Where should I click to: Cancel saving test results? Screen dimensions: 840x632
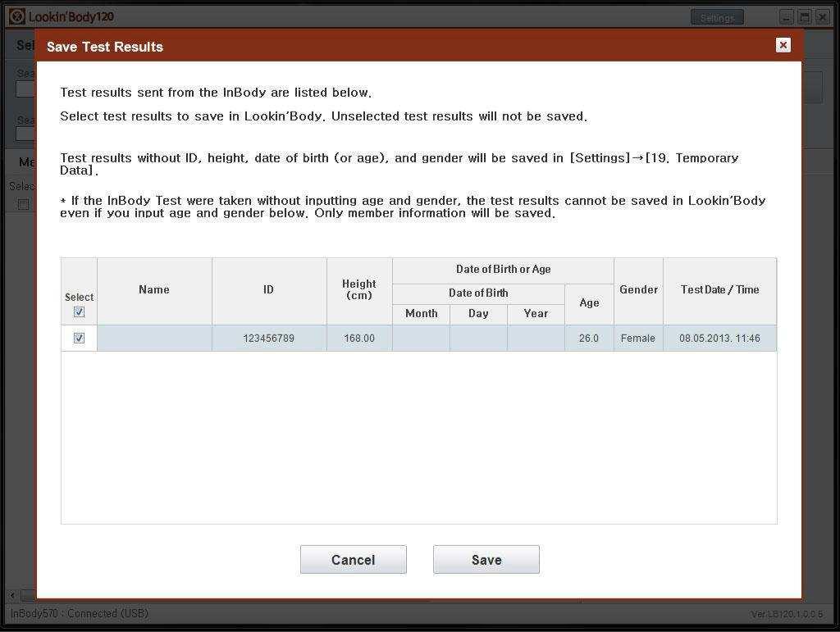[x=353, y=559]
